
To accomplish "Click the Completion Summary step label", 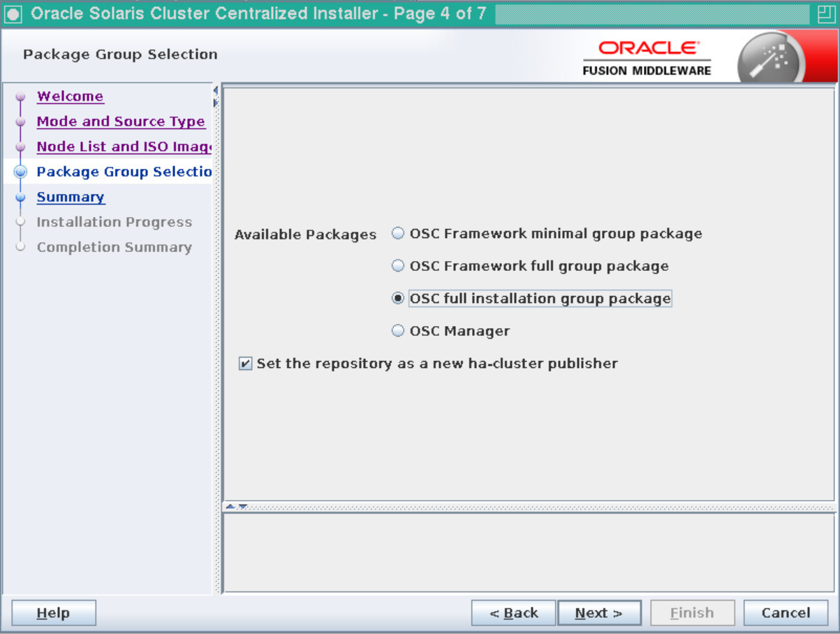I will pyautogui.click(x=115, y=247).
